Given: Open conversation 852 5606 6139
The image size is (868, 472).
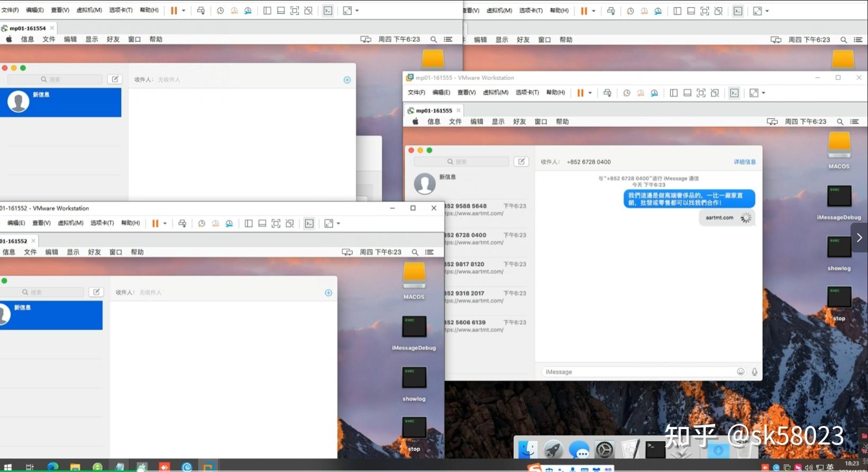Looking at the screenshot, I should click(x=486, y=326).
